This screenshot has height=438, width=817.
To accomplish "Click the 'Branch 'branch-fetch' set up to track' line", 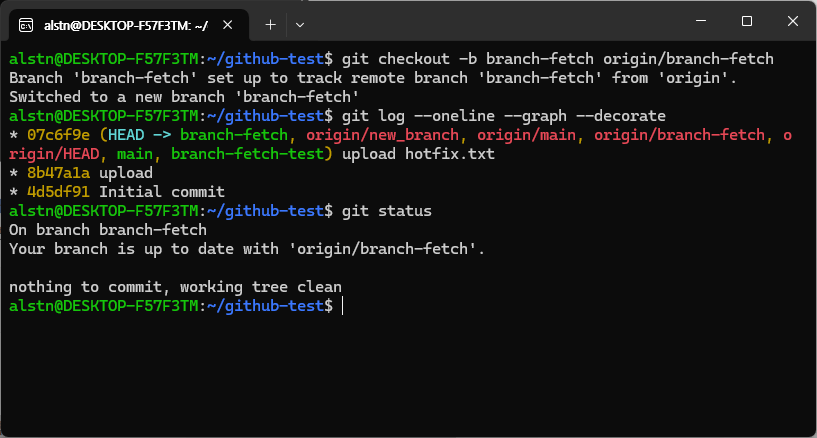I will coord(373,78).
